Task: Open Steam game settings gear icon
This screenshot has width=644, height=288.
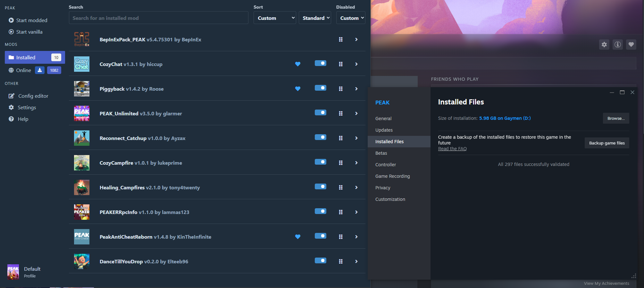Action: pos(604,45)
